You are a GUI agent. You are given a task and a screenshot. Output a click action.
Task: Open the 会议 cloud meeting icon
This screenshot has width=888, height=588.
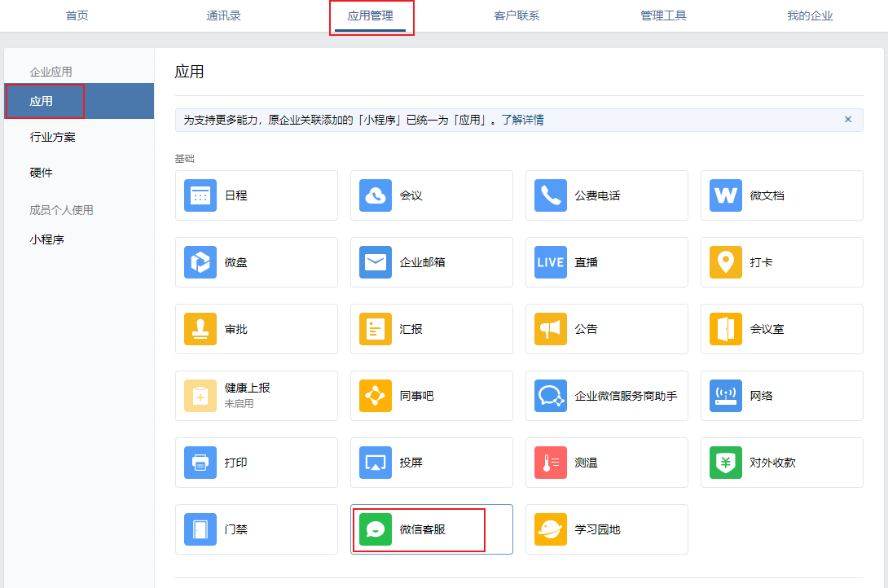tap(376, 195)
